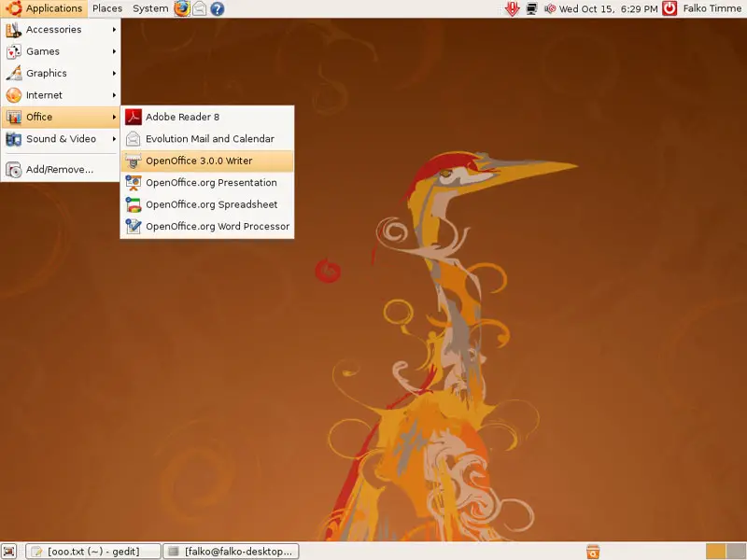Expand the Accessories submenu arrow
This screenshot has width=747, height=560.
[114, 30]
